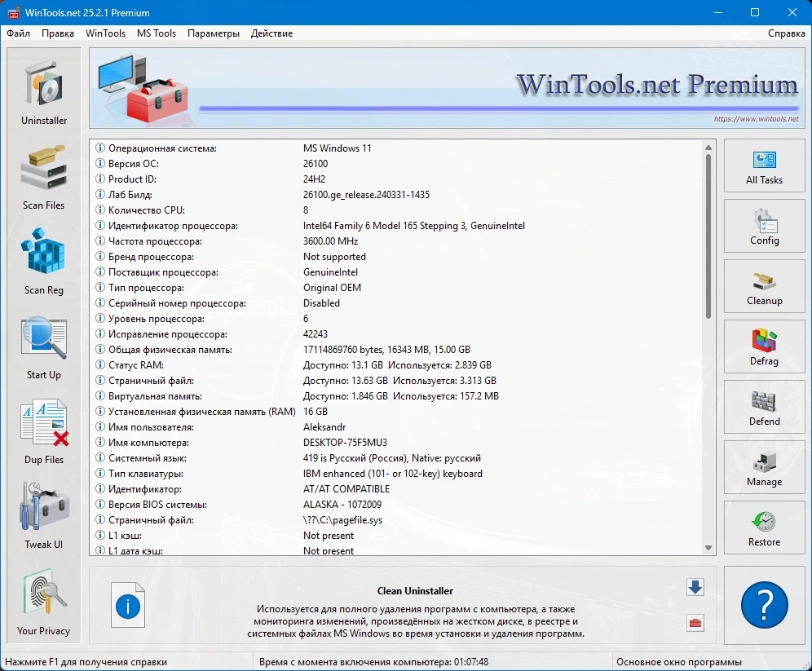Click the red toolbox icon in description panel
812x671 pixels.
[x=695, y=623]
